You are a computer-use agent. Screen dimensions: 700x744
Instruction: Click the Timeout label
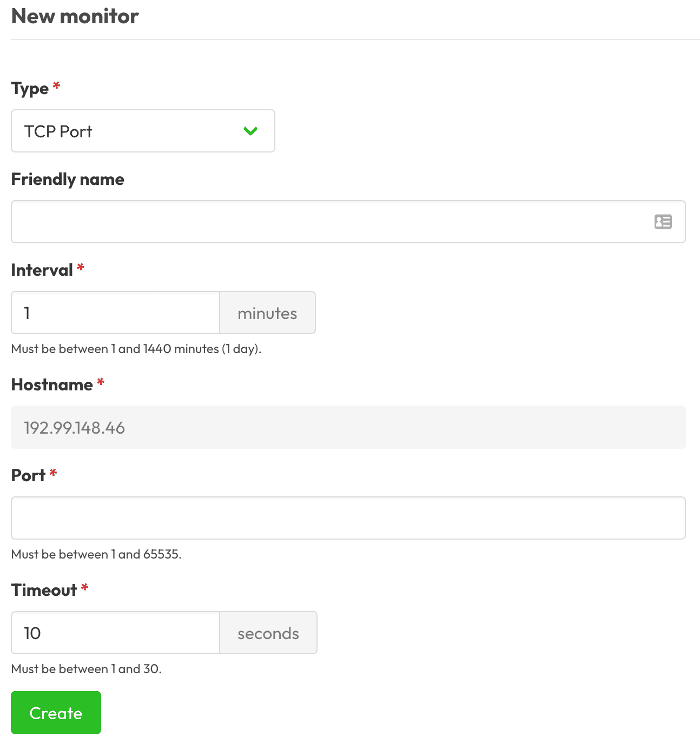click(x=44, y=590)
